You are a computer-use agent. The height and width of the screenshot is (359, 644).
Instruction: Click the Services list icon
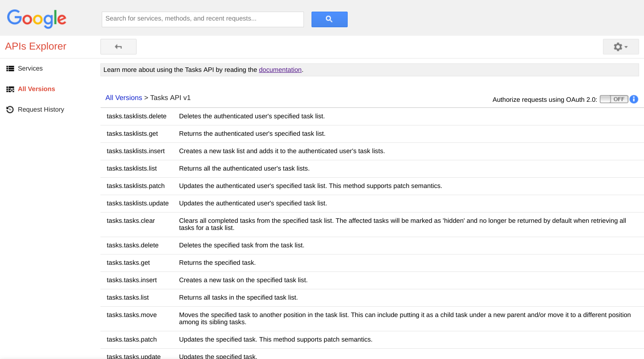[x=10, y=68]
